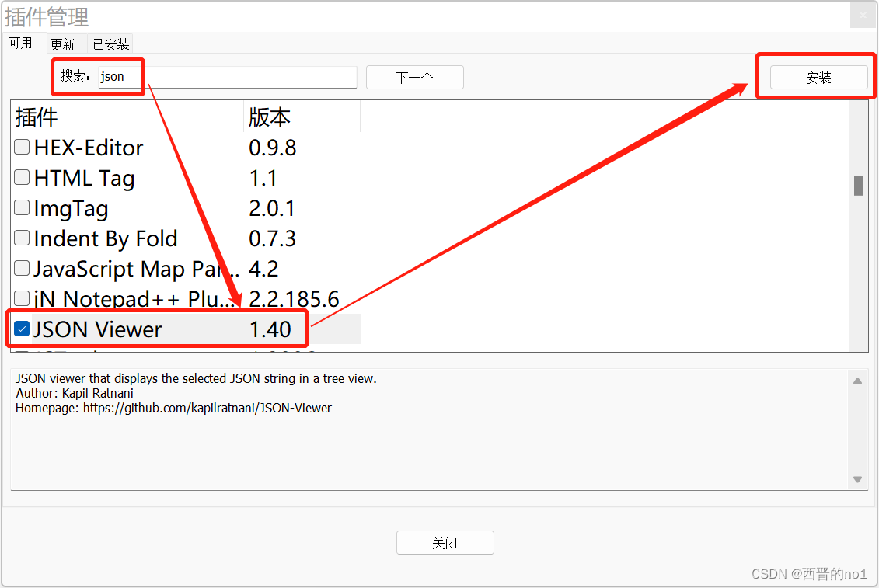Click the description box scroll up arrow
Image resolution: width=879 pixels, height=588 pixels.
click(858, 381)
